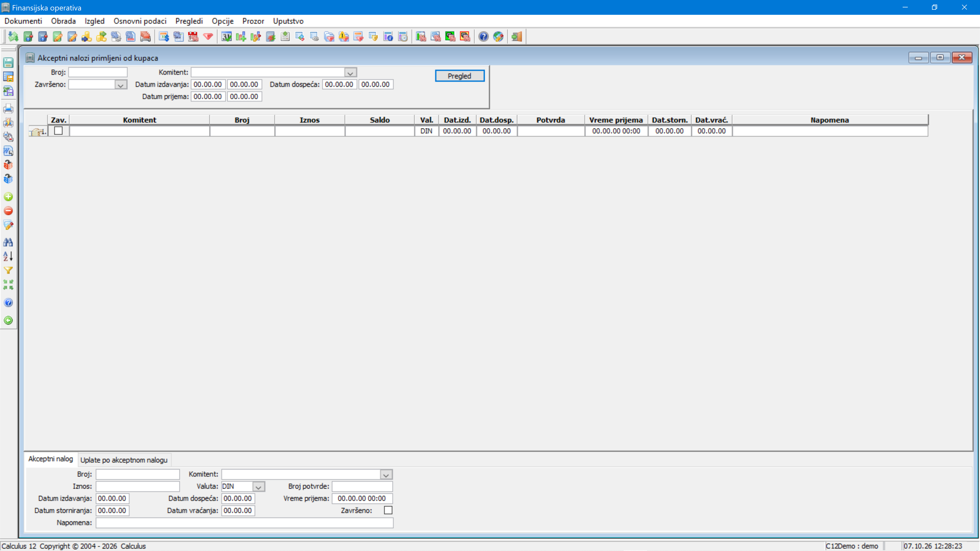The image size is (980, 551).
Task: Click the A-Z sort icon
Action: click(8, 256)
